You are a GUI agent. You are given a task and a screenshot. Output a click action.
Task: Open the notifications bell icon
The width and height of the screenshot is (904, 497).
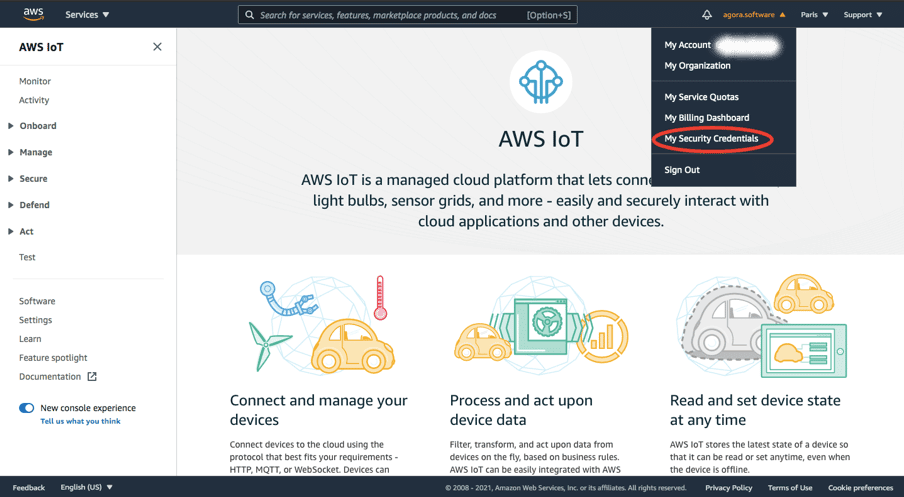click(707, 15)
